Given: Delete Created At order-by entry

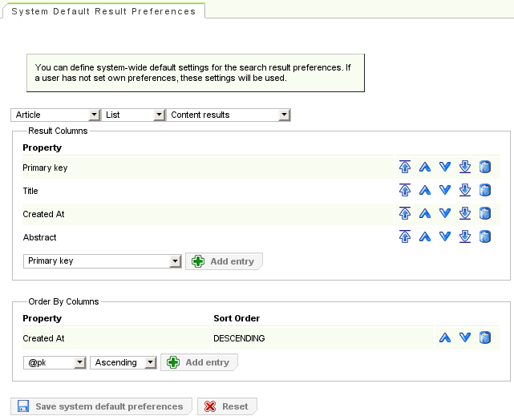Looking at the screenshot, I should point(484,338).
